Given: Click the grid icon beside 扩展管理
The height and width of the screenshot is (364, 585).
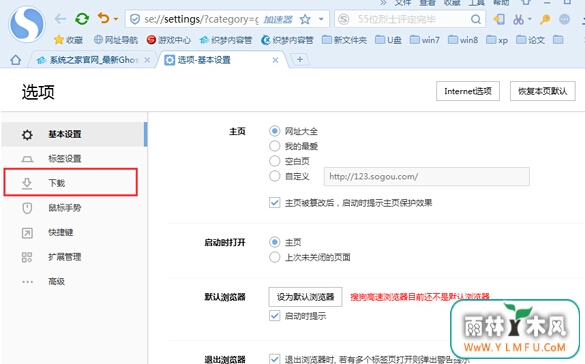Looking at the screenshot, I should pyautogui.click(x=27, y=257).
